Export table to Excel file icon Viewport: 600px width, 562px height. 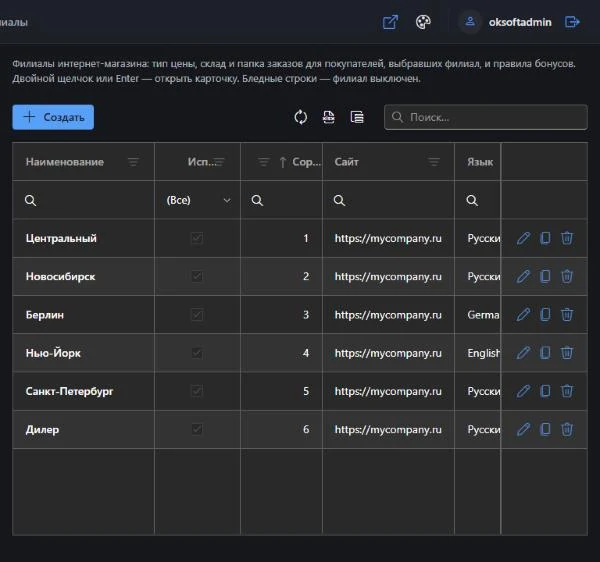pos(329,117)
